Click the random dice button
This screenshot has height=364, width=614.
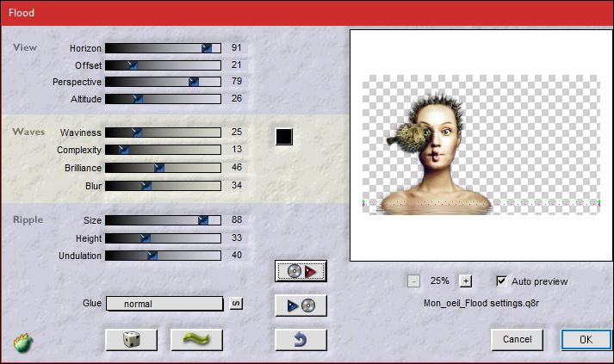pos(132,339)
